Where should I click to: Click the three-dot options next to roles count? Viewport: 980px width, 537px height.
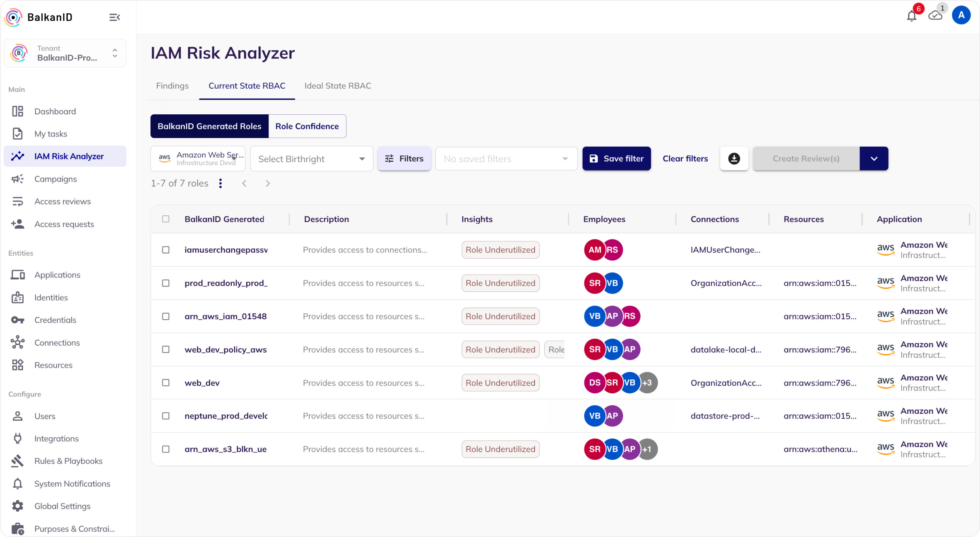pos(221,183)
